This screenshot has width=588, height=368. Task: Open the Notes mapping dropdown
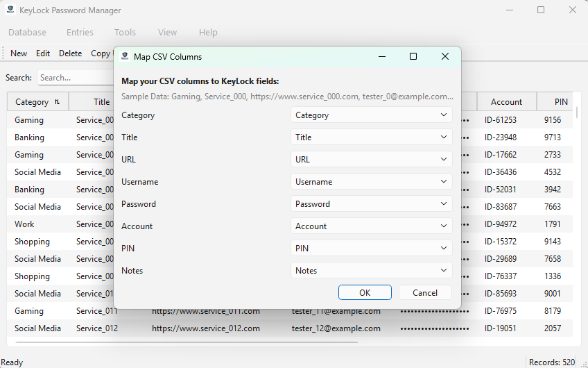tap(371, 271)
